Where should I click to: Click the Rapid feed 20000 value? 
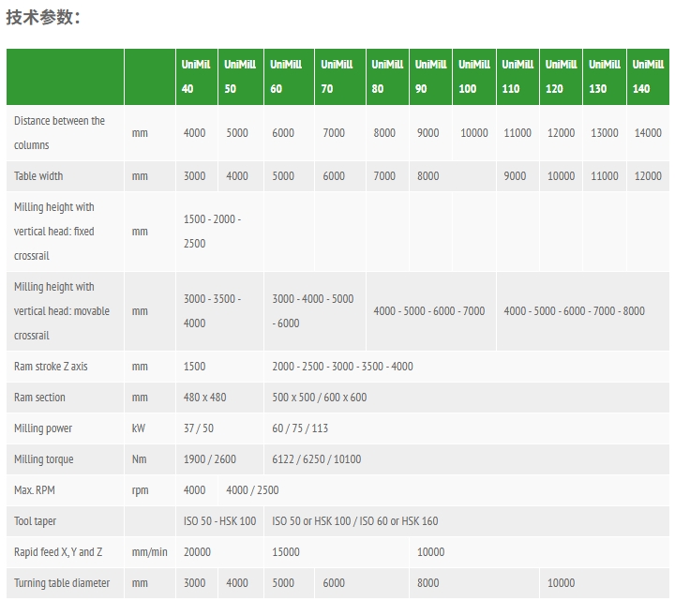pyautogui.click(x=197, y=552)
